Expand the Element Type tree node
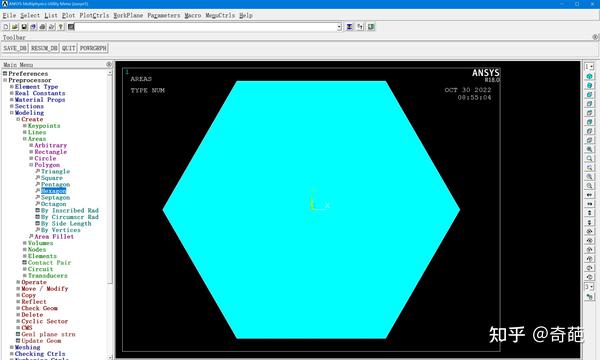 [11, 87]
